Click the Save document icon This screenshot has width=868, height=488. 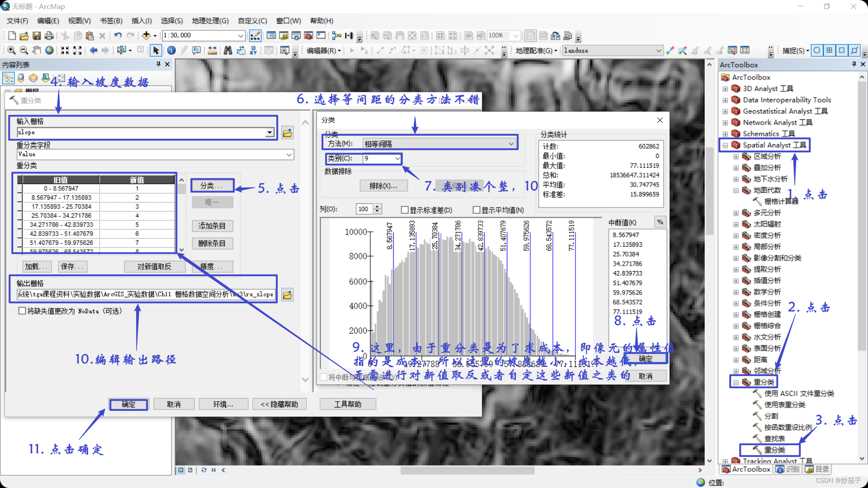[37, 35]
